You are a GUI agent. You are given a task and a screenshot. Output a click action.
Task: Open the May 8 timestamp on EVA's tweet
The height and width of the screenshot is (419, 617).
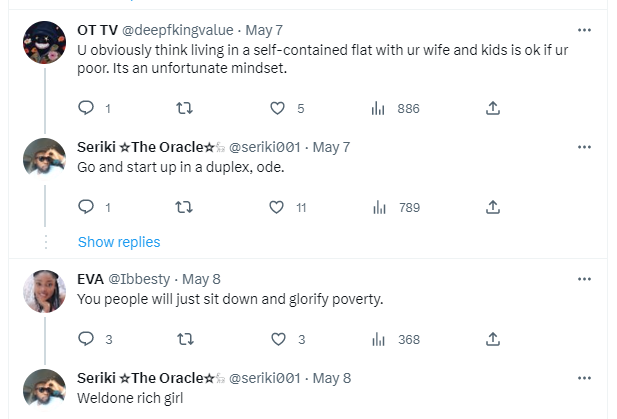(x=201, y=278)
